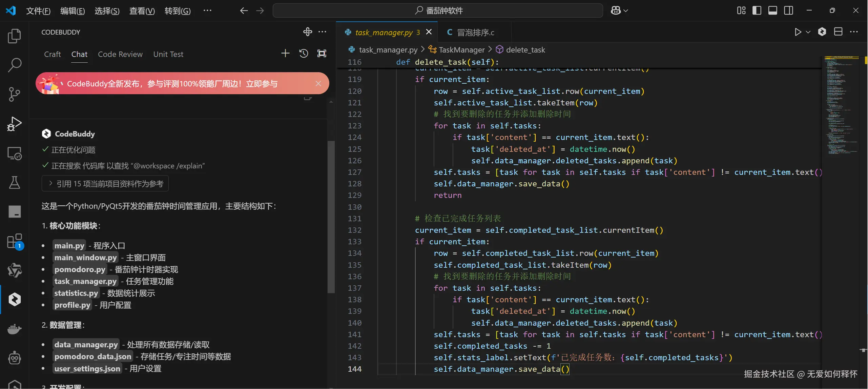The height and width of the screenshot is (389, 868).
Task: Toggle the bottom panel layout button
Action: (x=772, y=11)
